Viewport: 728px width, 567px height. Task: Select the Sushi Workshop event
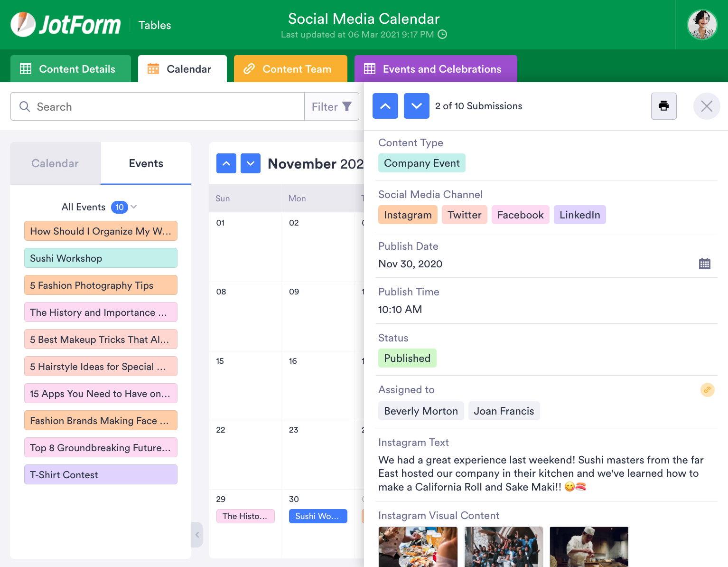(x=101, y=258)
